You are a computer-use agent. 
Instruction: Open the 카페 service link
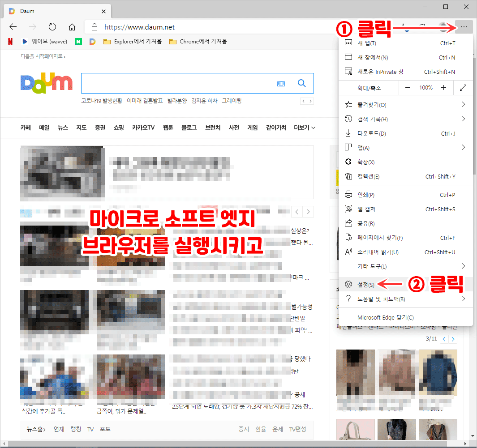(x=26, y=128)
